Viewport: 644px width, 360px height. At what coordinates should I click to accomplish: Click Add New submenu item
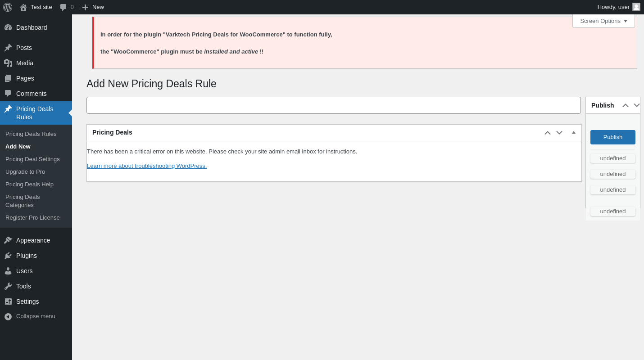coord(18,146)
